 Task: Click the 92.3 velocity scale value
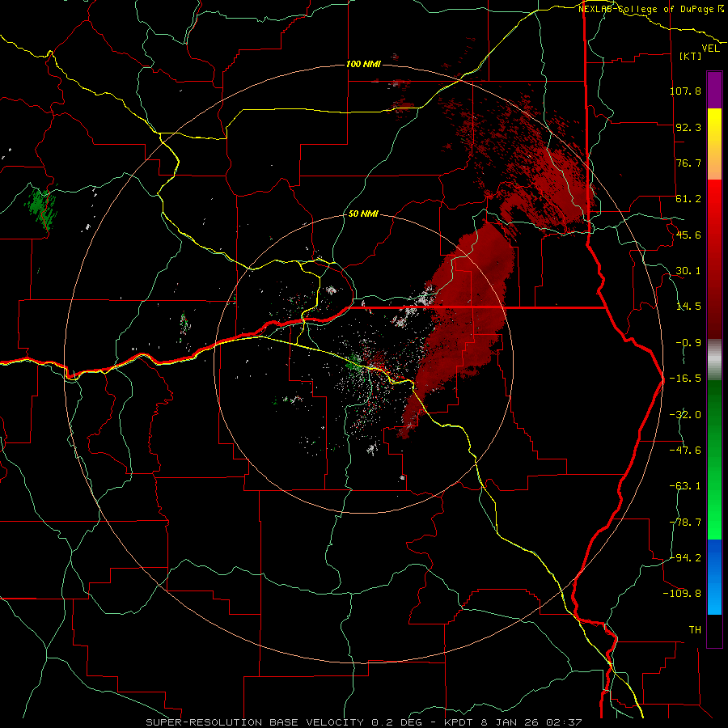tap(688, 127)
